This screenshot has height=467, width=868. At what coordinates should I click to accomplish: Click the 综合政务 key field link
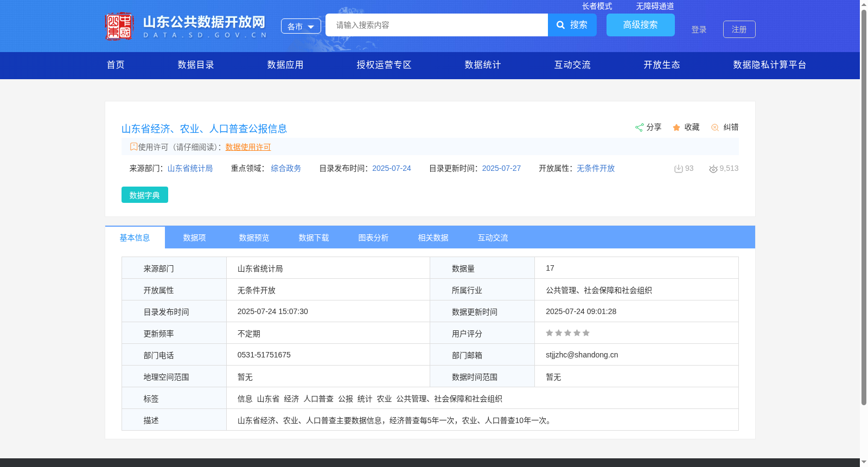286,168
